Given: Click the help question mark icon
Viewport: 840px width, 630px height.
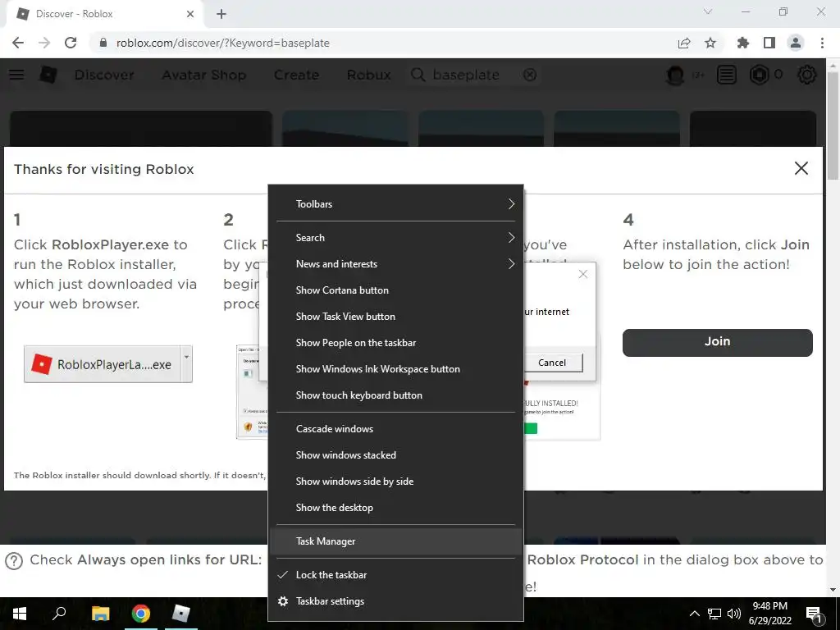Looking at the screenshot, I should (14, 561).
